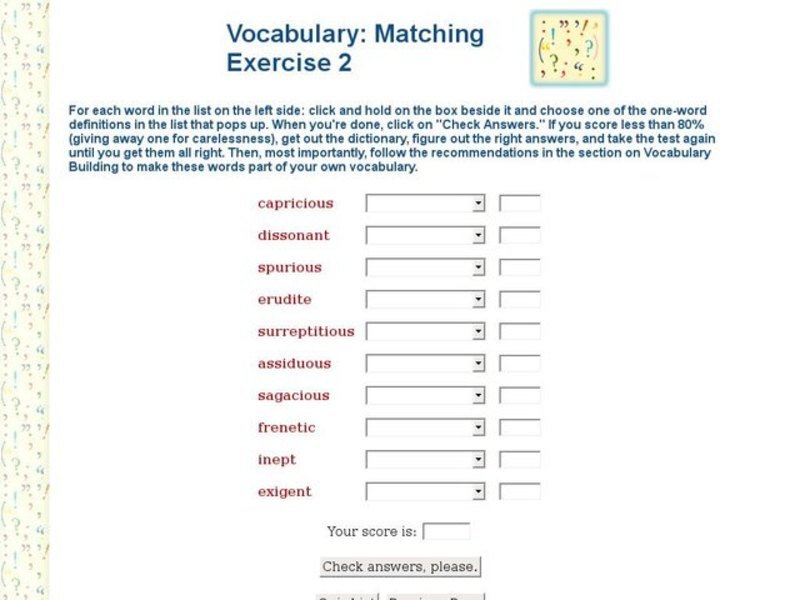Focus the result box beside surreptitious

pos(520,332)
